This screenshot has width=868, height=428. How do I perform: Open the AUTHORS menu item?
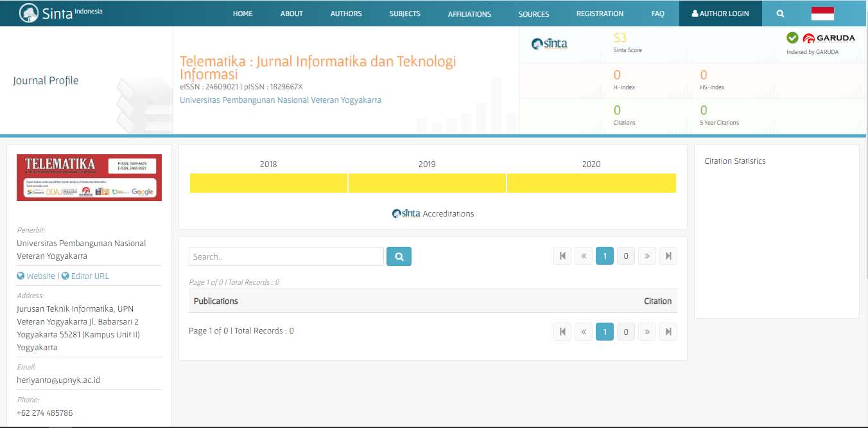pos(346,13)
